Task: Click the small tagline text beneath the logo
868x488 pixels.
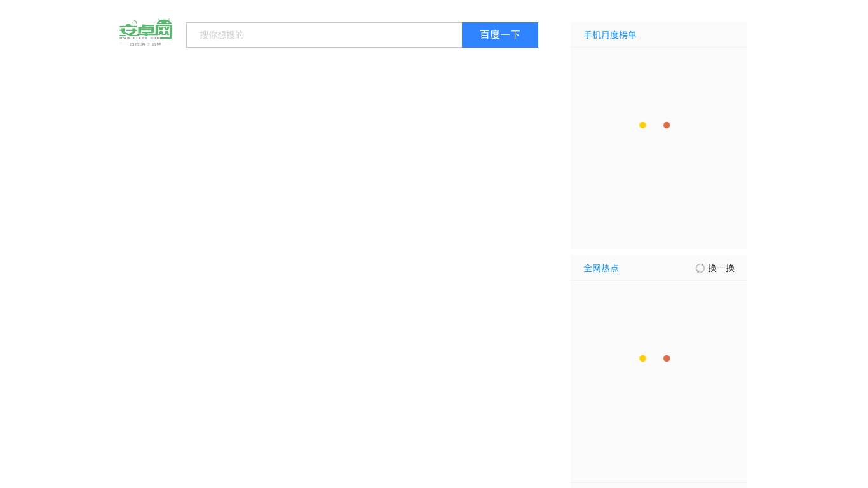Action: tap(146, 44)
